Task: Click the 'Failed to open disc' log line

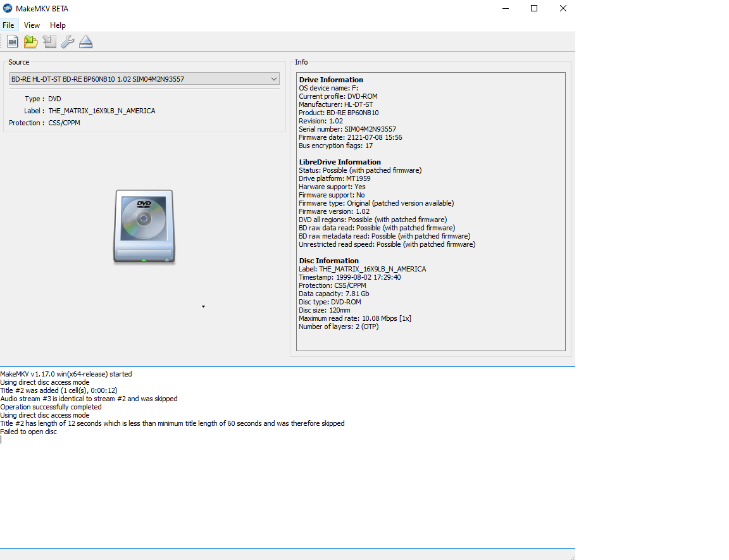Action: click(x=28, y=432)
